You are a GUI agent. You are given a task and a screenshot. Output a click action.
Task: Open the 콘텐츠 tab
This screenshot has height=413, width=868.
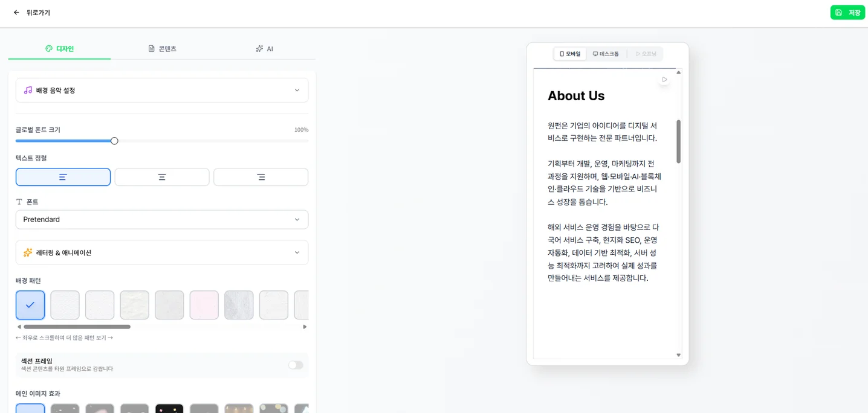coord(162,49)
